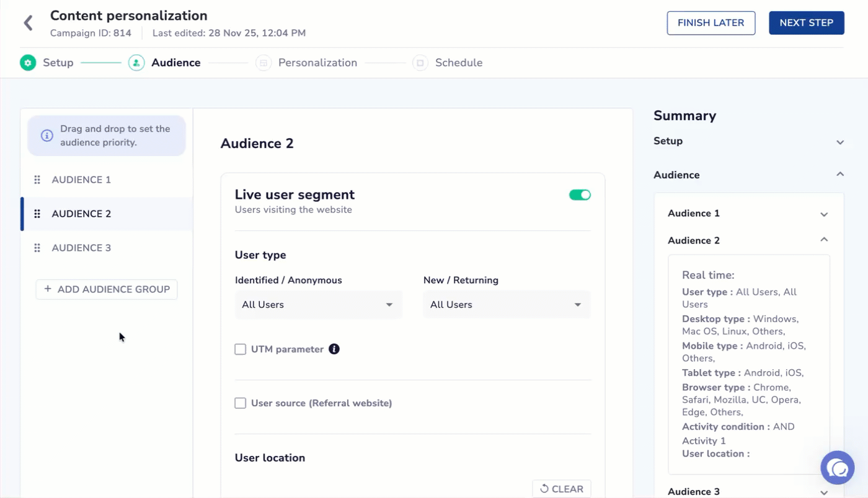Open the chat support bubble
The height and width of the screenshot is (498, 868).
837,468
